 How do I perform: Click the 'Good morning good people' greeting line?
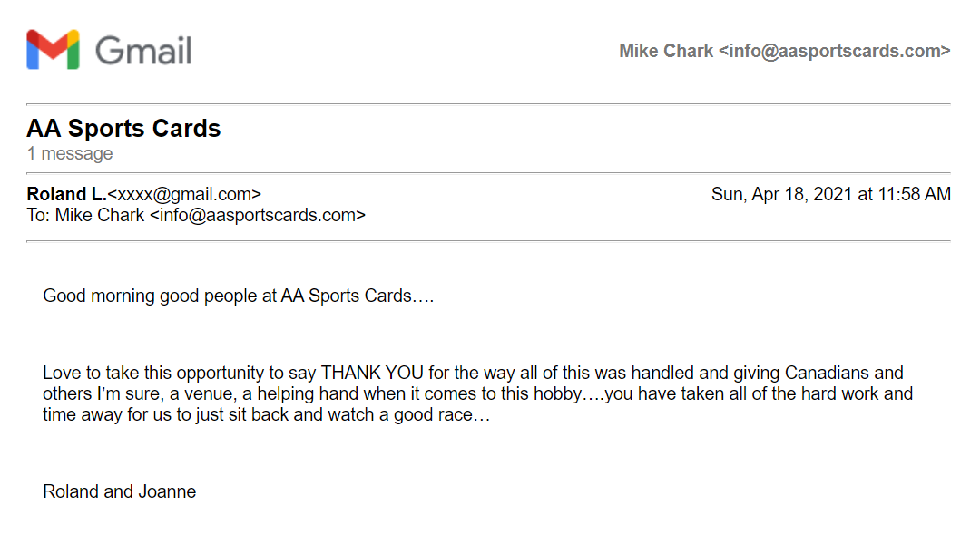click(x=238, y=296)
